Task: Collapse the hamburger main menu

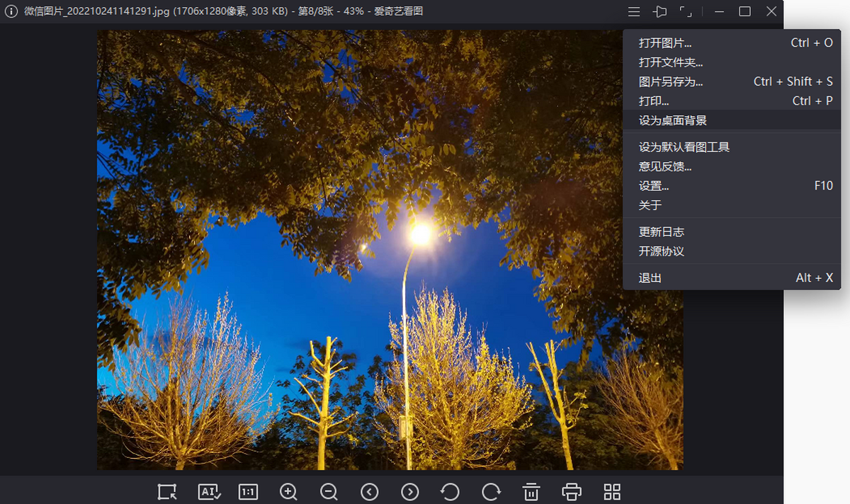Action: pos(634,12)
